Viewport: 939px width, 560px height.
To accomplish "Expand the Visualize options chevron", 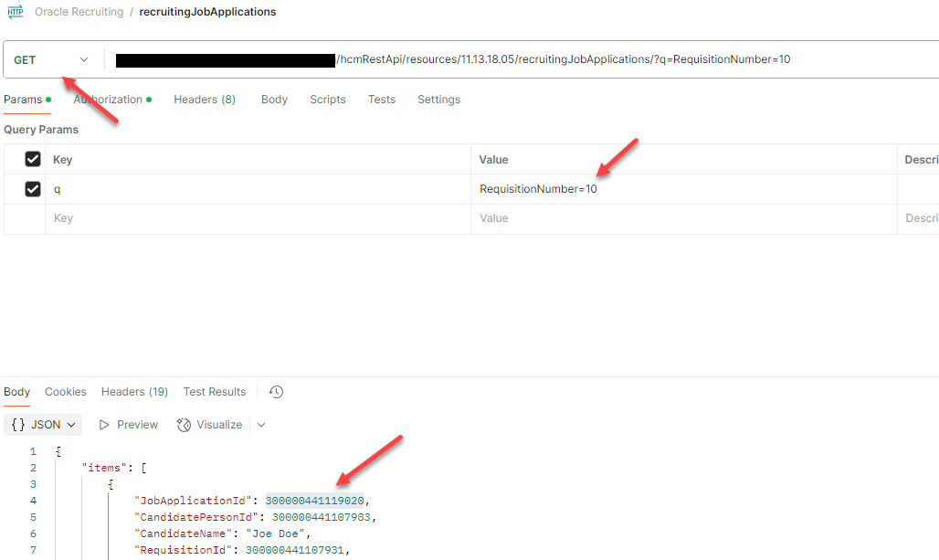I will 261,425.
